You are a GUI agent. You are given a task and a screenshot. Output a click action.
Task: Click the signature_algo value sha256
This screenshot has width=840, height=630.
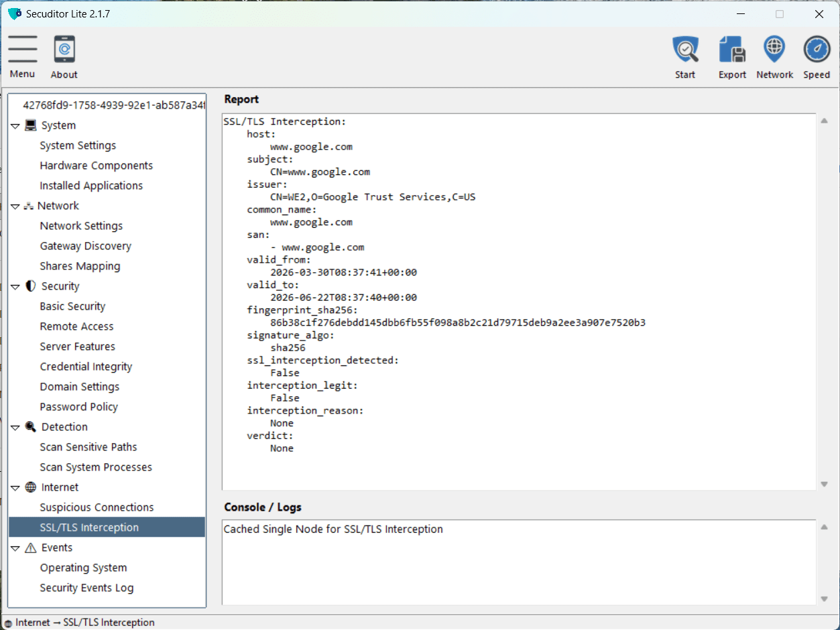point(288,348)
